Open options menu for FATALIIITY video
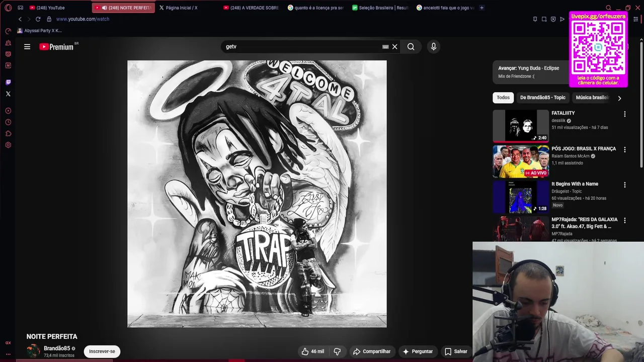Viewport: 644px width, 362px height. [x=625, y=114]
